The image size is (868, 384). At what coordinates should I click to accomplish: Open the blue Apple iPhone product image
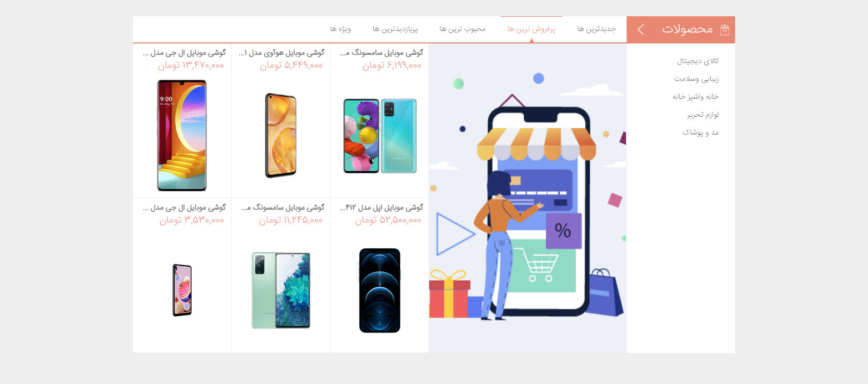[x=380, y=291]
